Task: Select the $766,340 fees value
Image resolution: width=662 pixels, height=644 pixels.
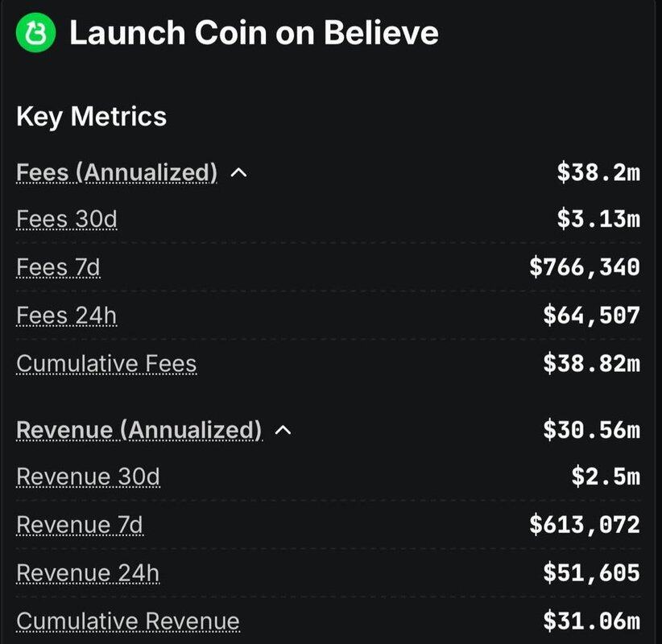Action: pos(585,266)
